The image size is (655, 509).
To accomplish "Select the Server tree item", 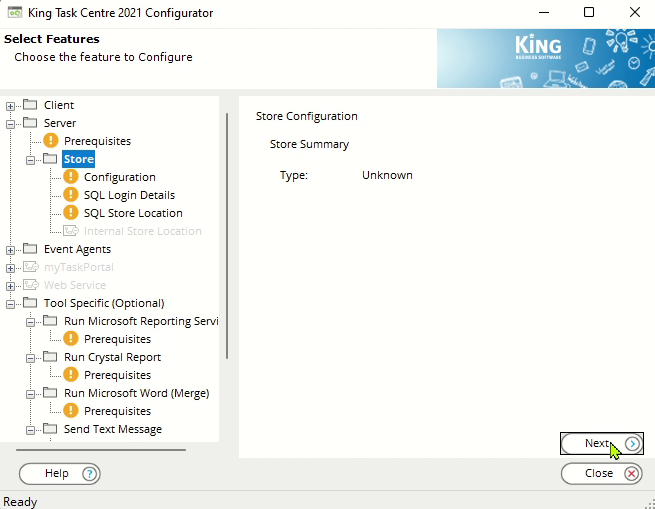I will pos(60,123).
